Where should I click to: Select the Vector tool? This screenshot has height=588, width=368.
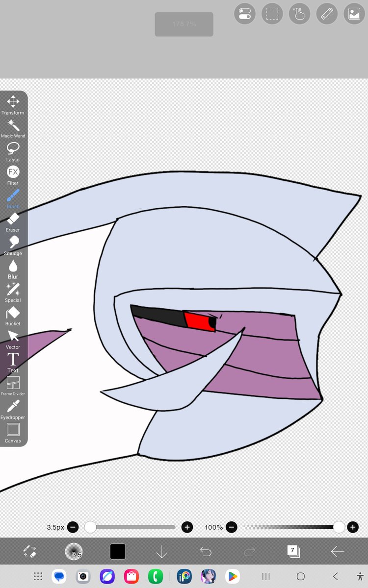coord(13,340)
